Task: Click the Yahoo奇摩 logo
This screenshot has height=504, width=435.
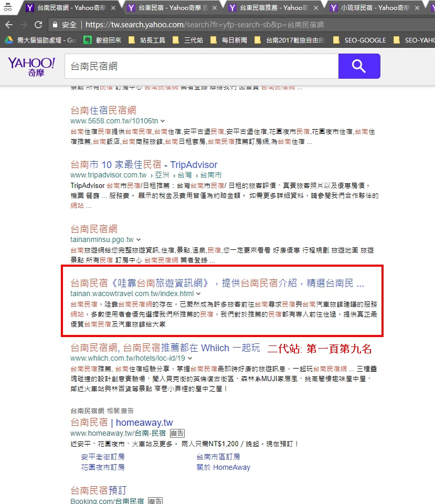Action: [x=31, y=67]
